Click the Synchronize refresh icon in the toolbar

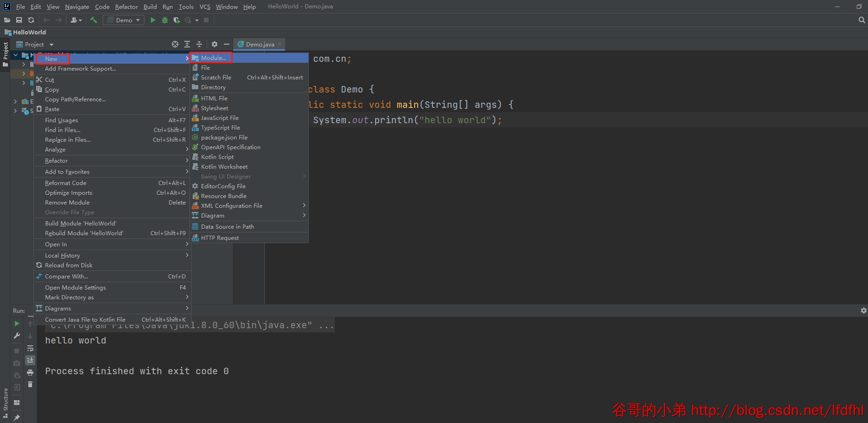[x=31, y=20]
